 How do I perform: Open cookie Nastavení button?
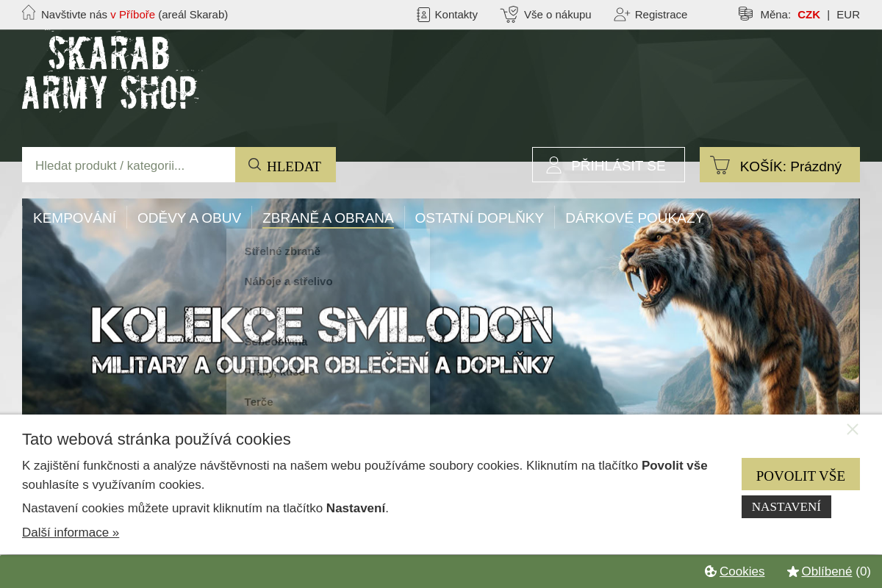[x=786, y=506]
